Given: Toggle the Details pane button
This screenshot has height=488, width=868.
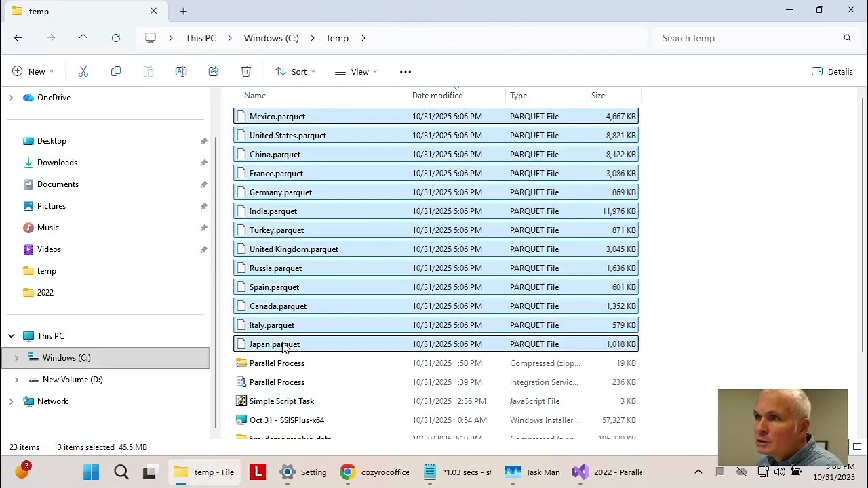Looking at the screenshot, I should [832, 71].
